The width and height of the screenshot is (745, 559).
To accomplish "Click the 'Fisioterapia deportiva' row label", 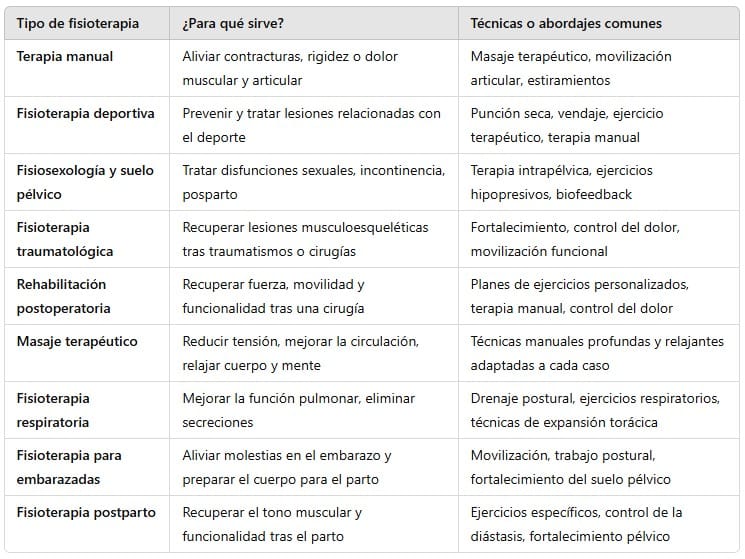I will point(86,114).
